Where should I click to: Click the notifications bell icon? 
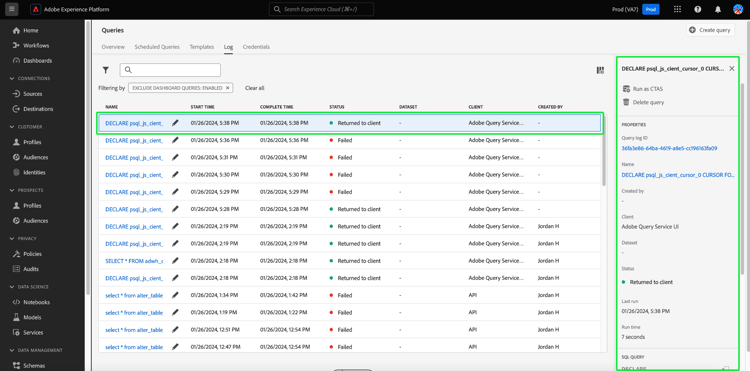[717, 9]
